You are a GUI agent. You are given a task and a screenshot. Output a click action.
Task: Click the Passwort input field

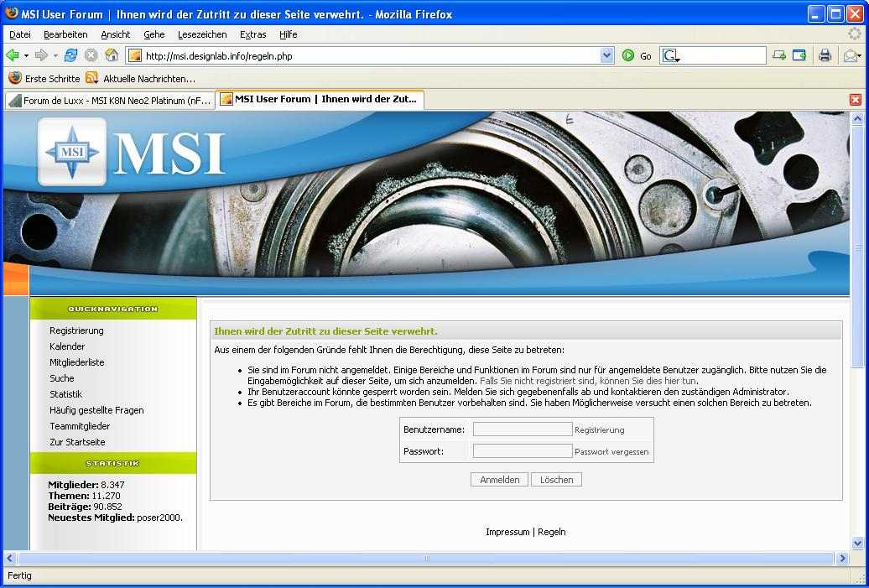tap(523, 450)
